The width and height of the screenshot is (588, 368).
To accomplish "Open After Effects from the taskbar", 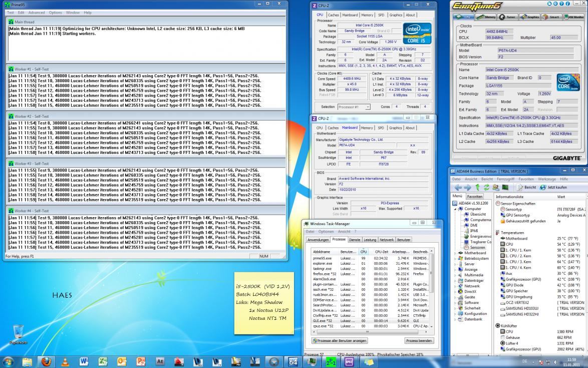I will 160,361.
